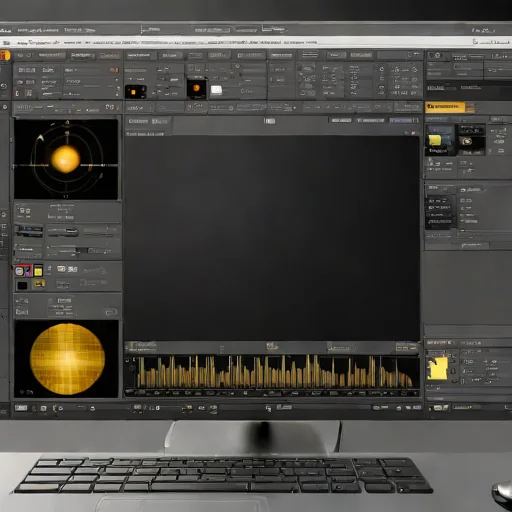The height and width of the screenshot is (512, 512).
Task: Select the yellow-highlighted tab in right panel
Action: point(445,107)
